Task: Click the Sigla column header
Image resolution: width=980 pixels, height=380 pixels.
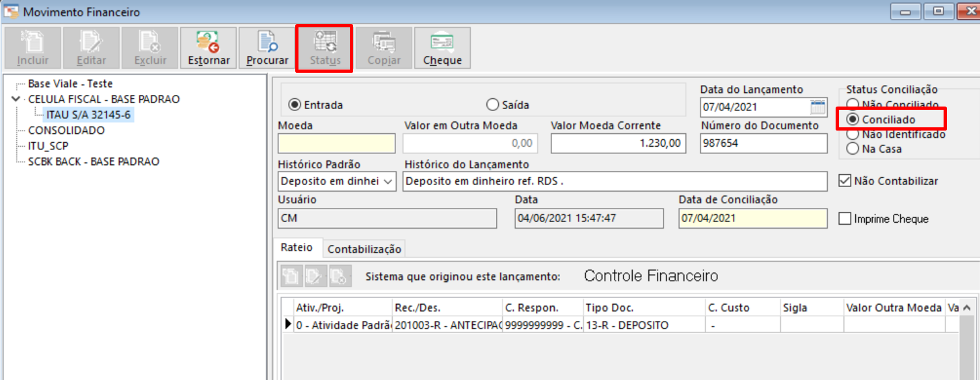Action: (x=812, y=308)
